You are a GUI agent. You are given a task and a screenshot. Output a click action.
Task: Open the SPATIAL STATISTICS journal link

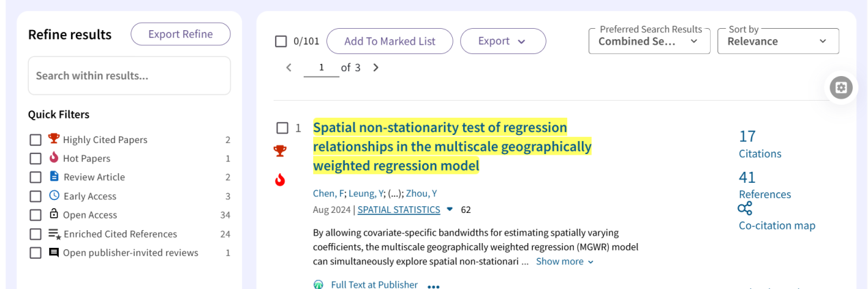tap(399, 210)
